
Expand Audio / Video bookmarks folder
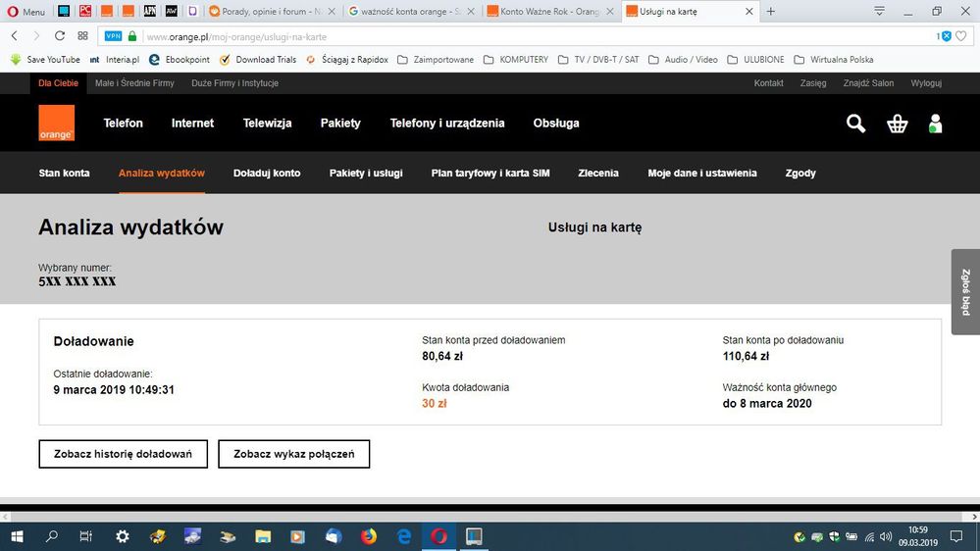(x=683, y=60)
